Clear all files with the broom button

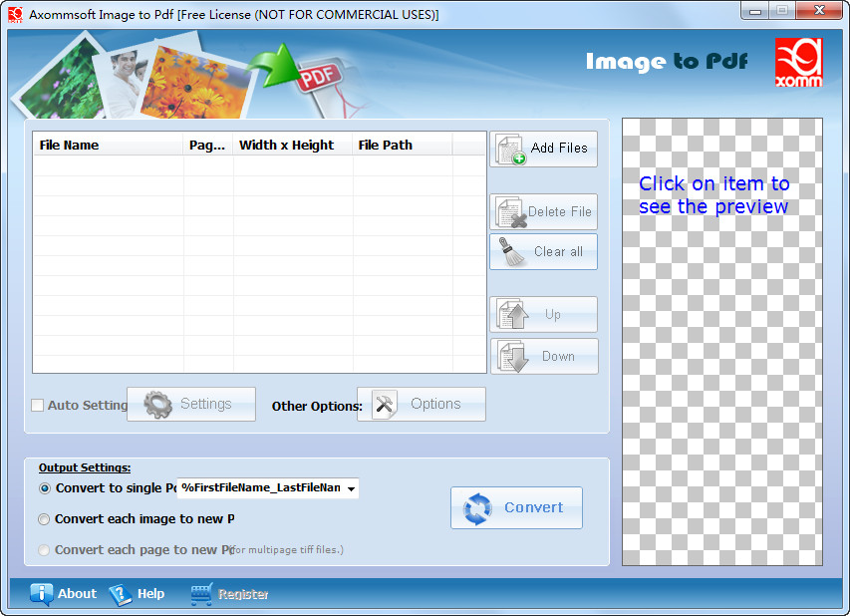click(543, 251)
